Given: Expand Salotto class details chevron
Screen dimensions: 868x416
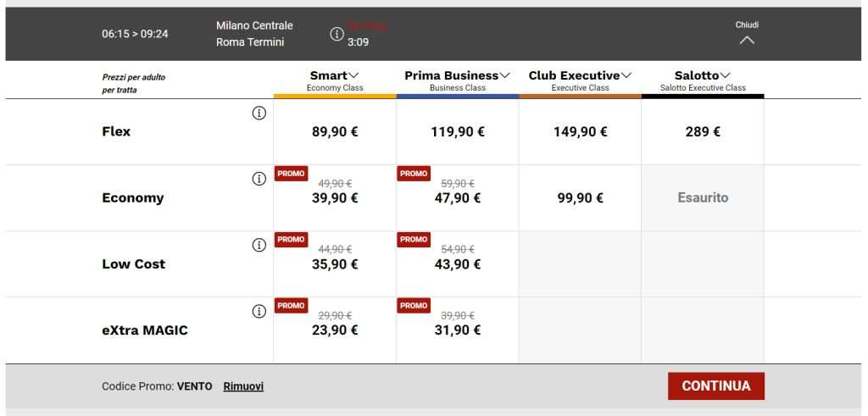Looking at the screenshot, I should pos(726,75).
